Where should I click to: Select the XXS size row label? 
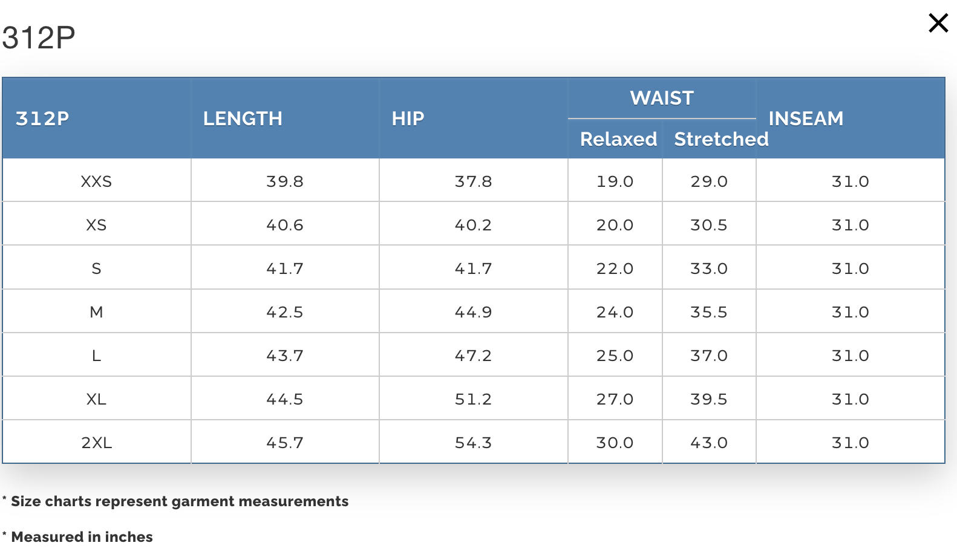click(96, 181)
